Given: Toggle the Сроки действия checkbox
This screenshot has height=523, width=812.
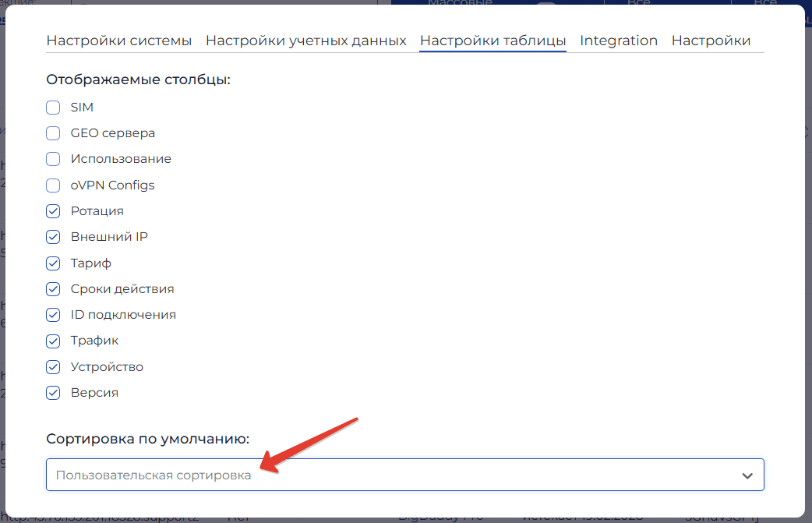Looking at the screenshot, I should pos(53,289).
